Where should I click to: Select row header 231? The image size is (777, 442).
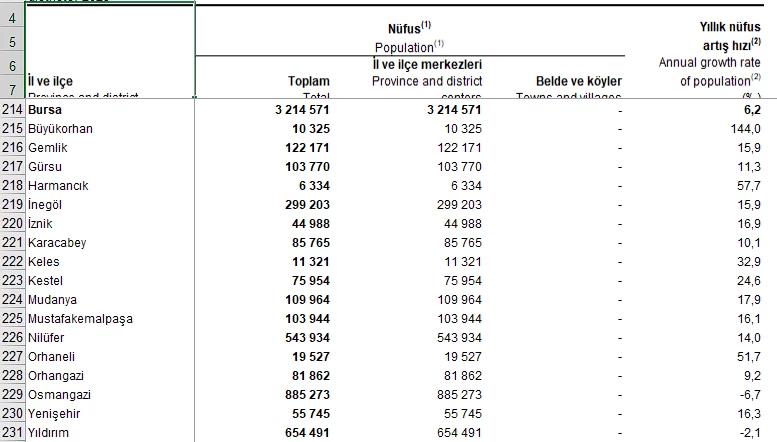(12, 433)
